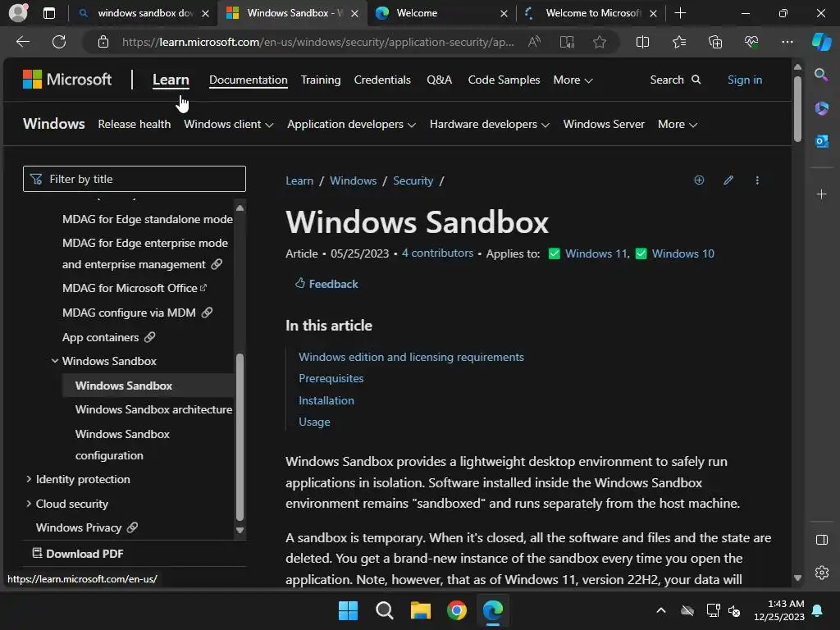Start Read aloud from address bar
Viewport: 840px width, 630px height.
coord(534,42)
